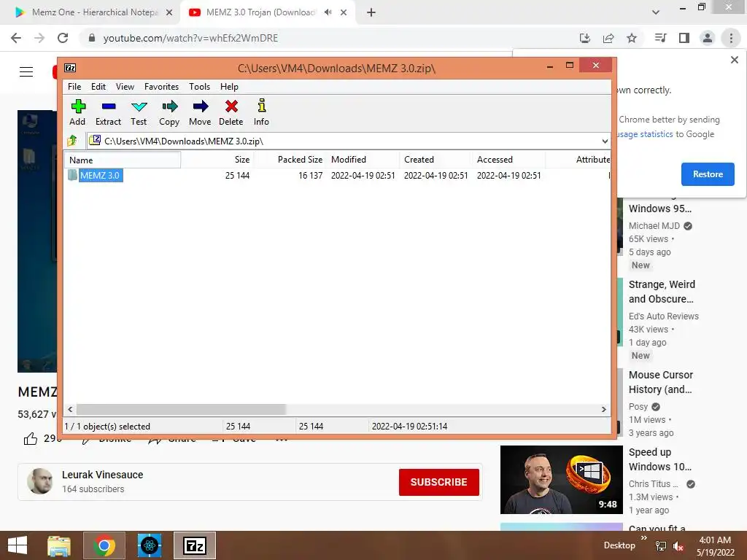Open File Explorer from taskbar
Image resolution: width=747 pixels, height=560 pixels.
[x=59, y=545]
